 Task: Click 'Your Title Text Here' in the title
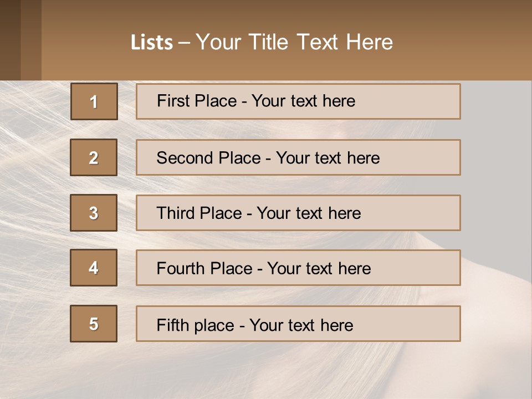point(294,42)
